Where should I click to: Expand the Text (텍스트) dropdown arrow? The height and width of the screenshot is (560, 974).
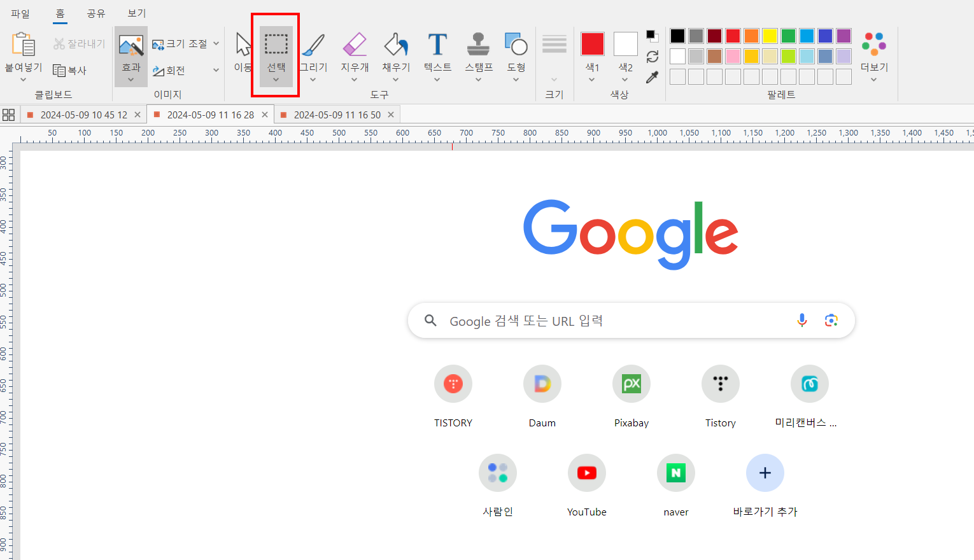[437, 80]
